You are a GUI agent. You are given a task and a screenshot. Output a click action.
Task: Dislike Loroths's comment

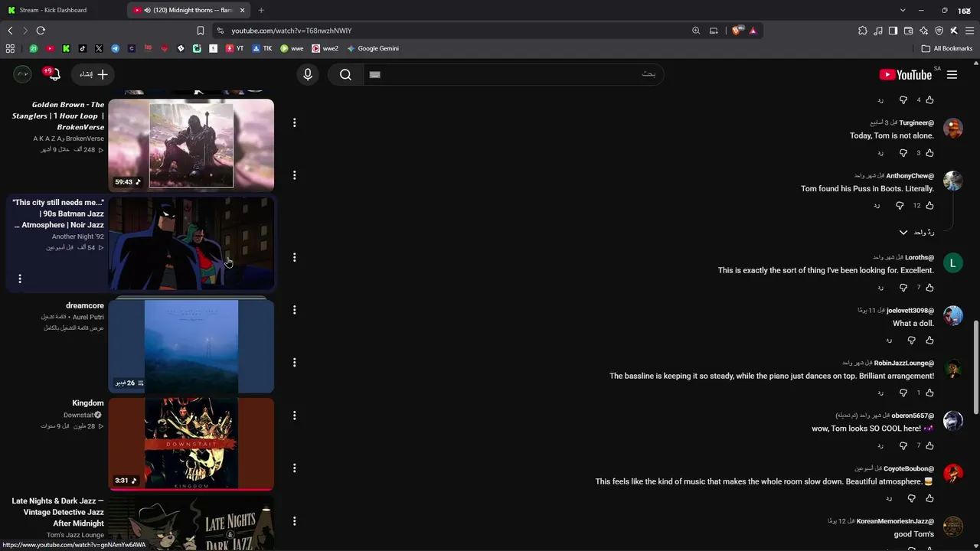coord(903,288)
